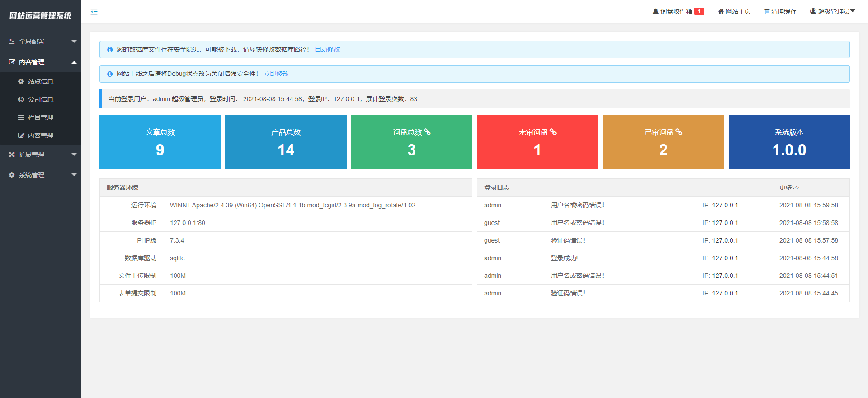
Task: Select 栏目管理 submenu item
Action: 41,117
